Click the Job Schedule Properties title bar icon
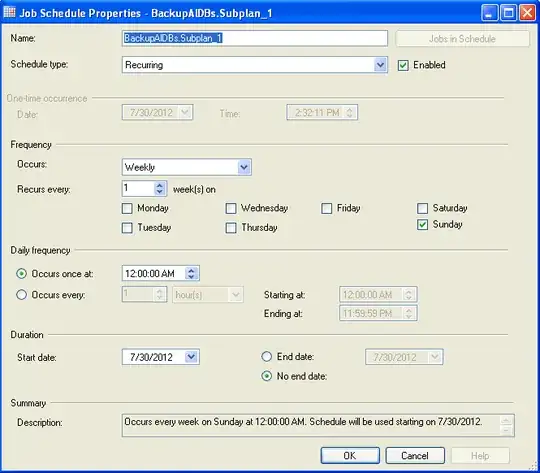This screenshot has width=540, height=473. [9, 12]
